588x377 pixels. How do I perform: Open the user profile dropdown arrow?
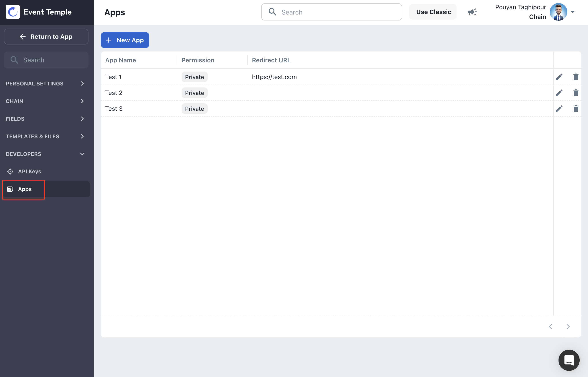point(573,12)
